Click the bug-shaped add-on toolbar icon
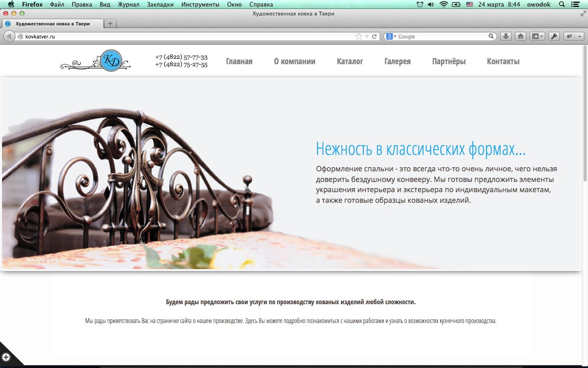 coord(570,36)
